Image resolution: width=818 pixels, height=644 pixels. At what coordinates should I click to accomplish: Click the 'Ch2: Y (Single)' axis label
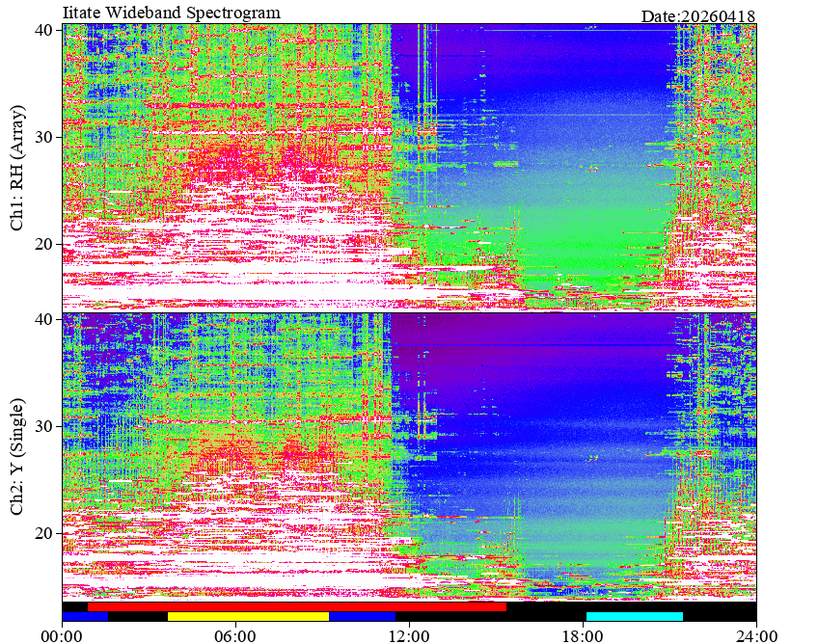[17, 457]
